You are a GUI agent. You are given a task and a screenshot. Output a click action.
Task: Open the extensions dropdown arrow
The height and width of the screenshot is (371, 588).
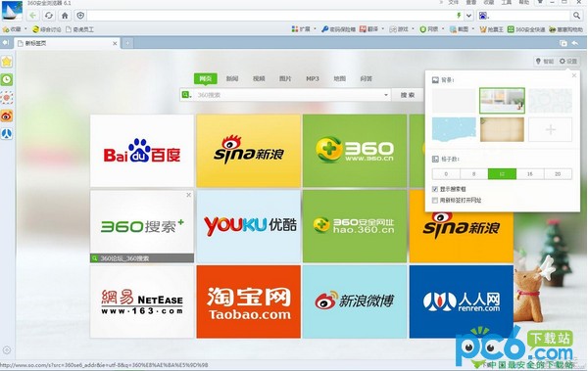[x=315, y=28]
